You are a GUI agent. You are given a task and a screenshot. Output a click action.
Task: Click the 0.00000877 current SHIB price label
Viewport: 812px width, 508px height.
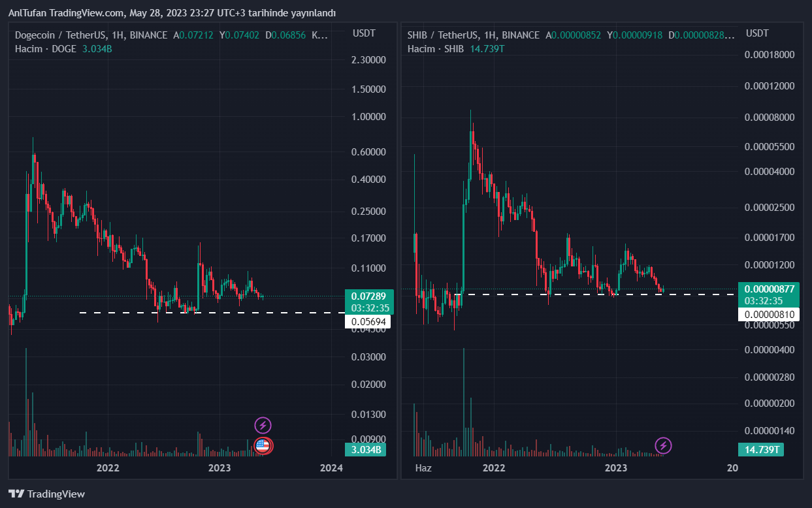click(x=770, y=289)
